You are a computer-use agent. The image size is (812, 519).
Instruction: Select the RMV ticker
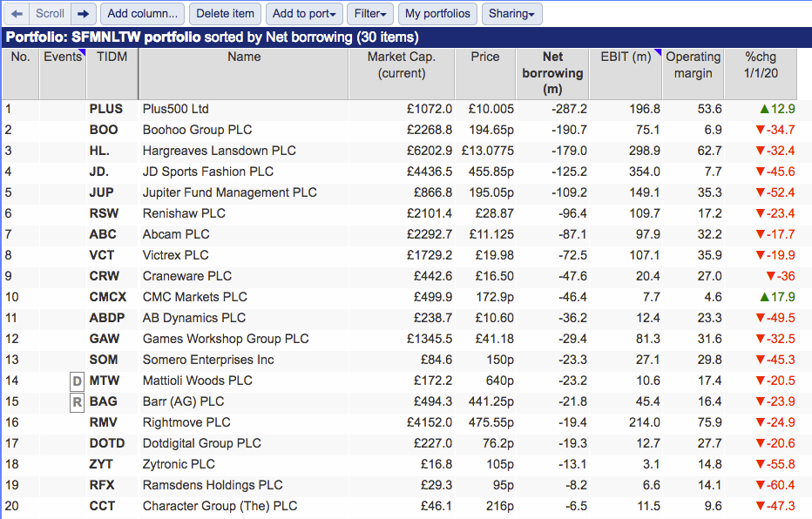click(103, 422)
